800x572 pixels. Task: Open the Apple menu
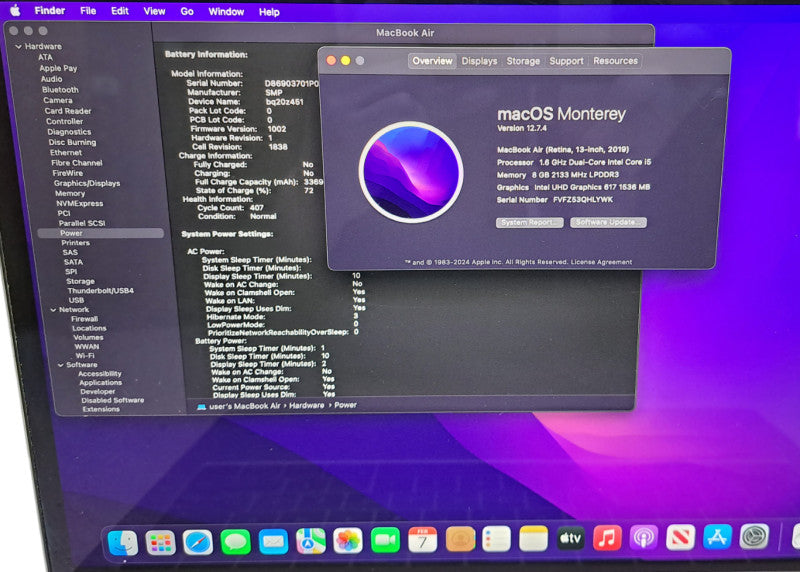[15, 10]
